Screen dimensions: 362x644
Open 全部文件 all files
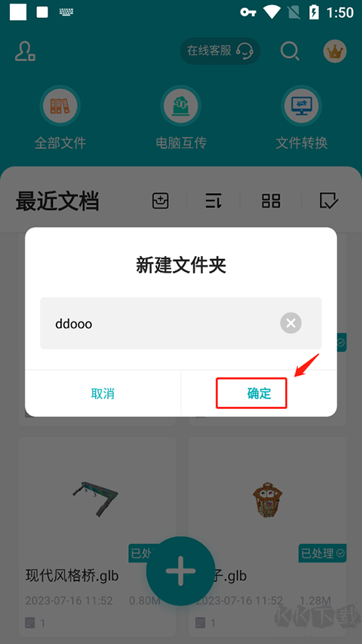click(x=60, y=118)
